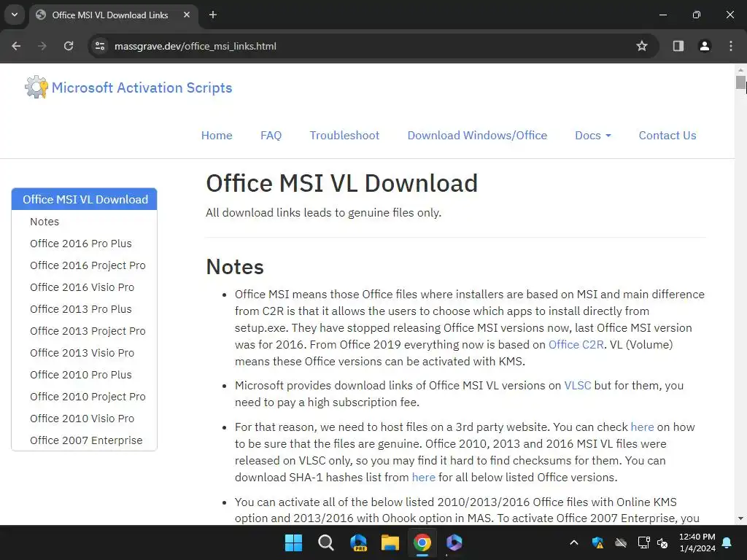Click the Microsoft Activation Scripts gear logo
The height and width of the screenshot is (560, 747).
[36, 87]
